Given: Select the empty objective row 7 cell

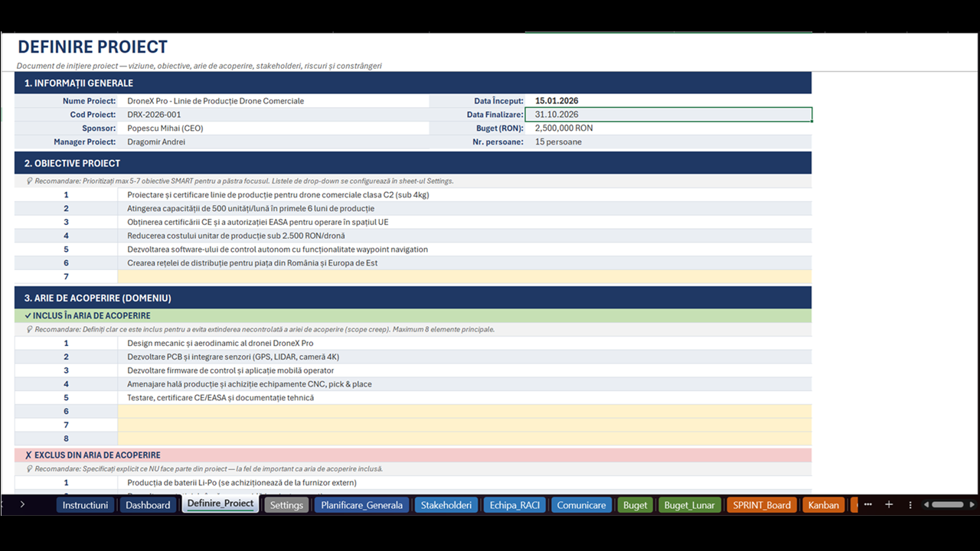Looking at the screenshot, I should coord(465,277).
